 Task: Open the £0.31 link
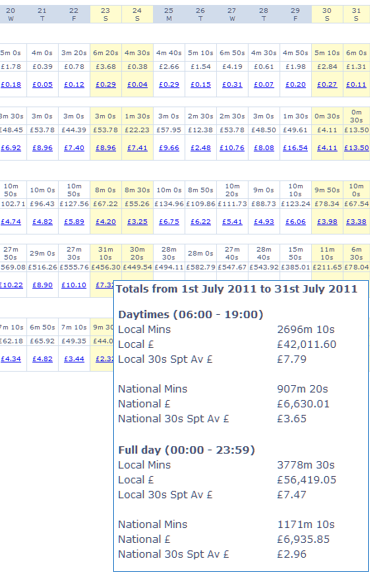(x=232, y=84)
